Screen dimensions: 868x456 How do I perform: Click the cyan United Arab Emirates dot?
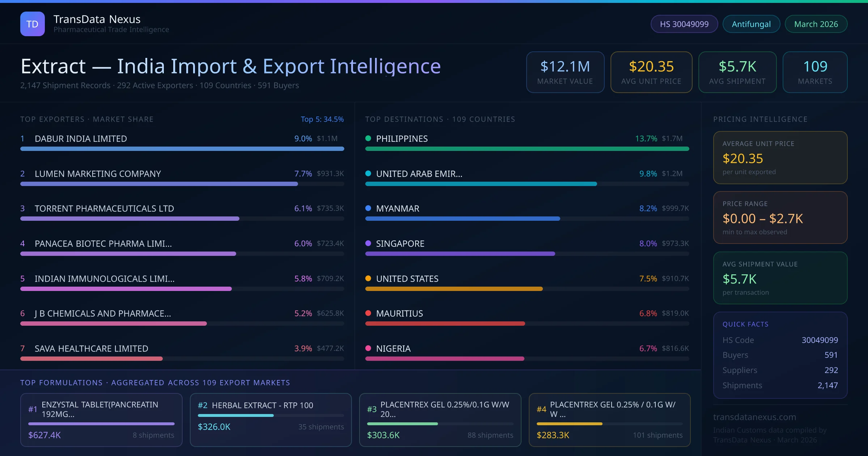(368, 173)
